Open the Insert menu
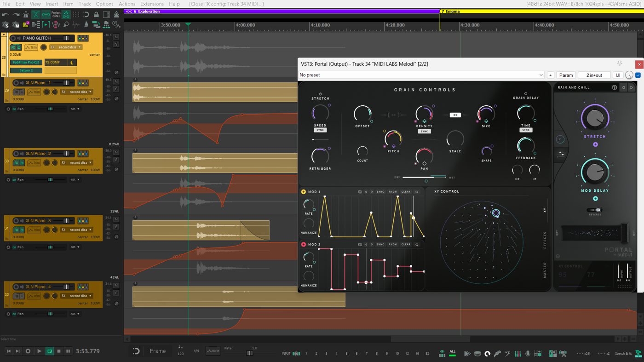Viewport: 644px width, 362px height. tap(52, 4)
